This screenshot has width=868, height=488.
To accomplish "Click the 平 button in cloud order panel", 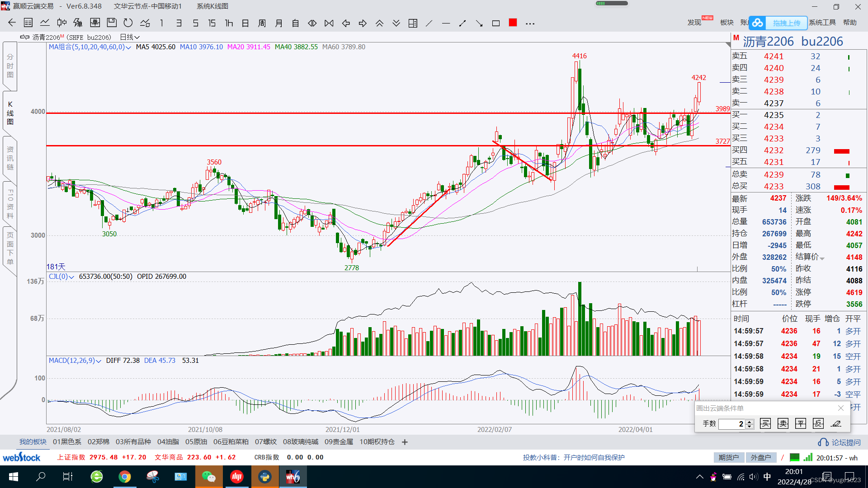I will point(801,423).
